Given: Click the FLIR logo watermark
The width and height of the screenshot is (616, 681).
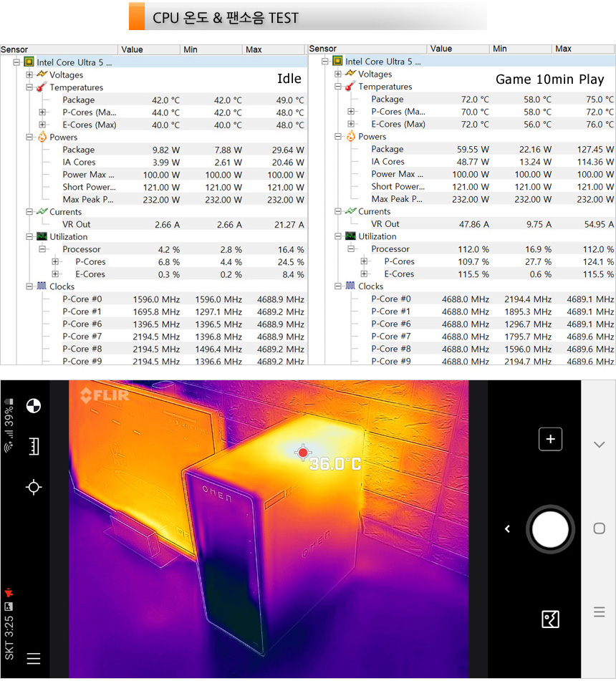Looking at the screenshot, I should 104,395.
